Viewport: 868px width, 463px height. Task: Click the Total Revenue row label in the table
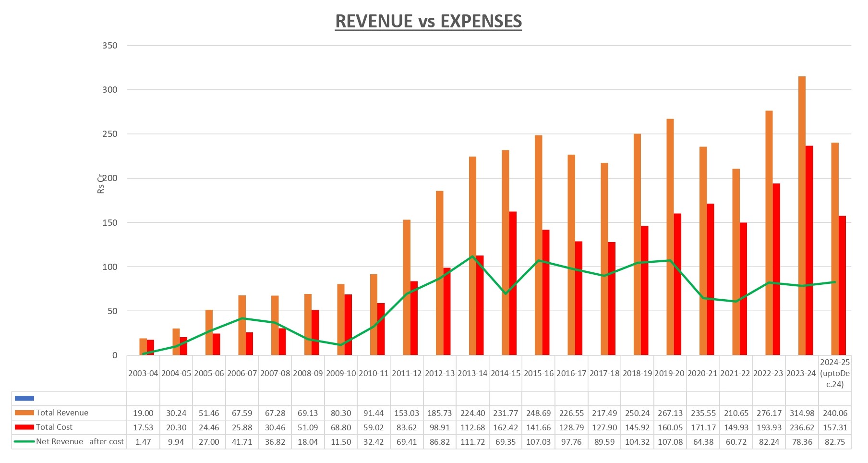coord(62,413)
